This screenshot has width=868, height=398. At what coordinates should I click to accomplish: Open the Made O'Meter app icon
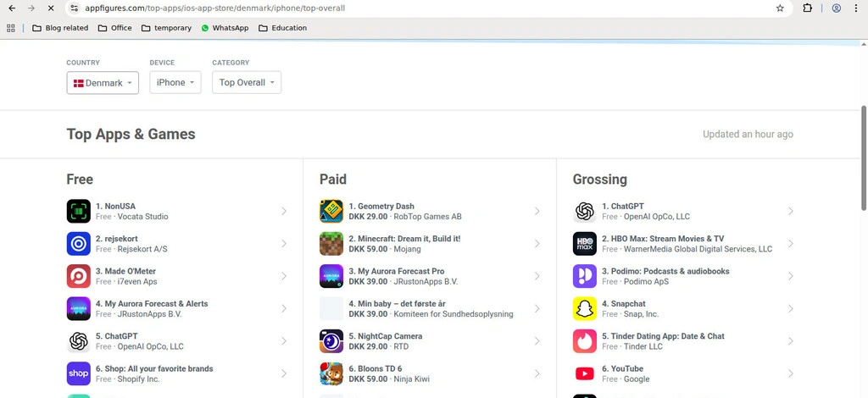coord(79,276)
